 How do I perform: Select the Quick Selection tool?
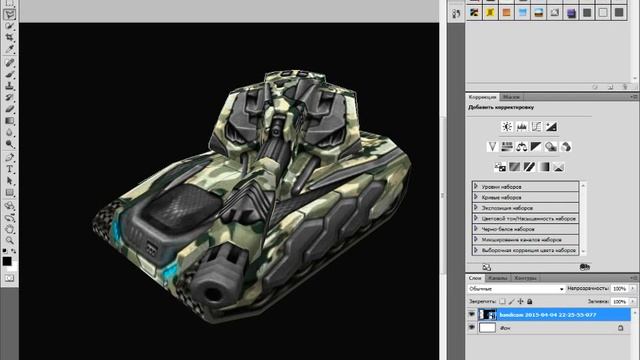pos(9,26)
